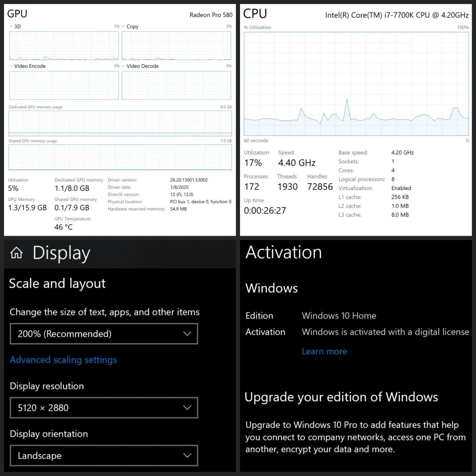476x476 pixels.
Task: Click the Video Decode usage graph
Action: (x=176, y=85)
